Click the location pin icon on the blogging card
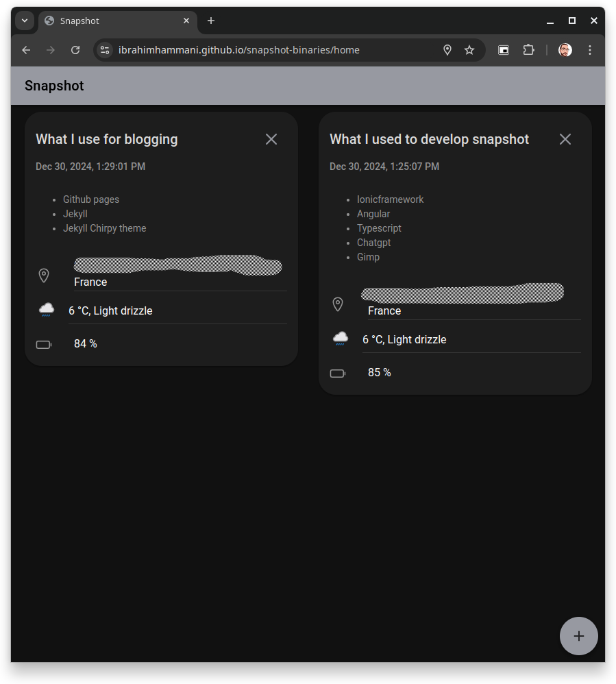This screenshot has height=684, width=616. click(x=43, y=275)
